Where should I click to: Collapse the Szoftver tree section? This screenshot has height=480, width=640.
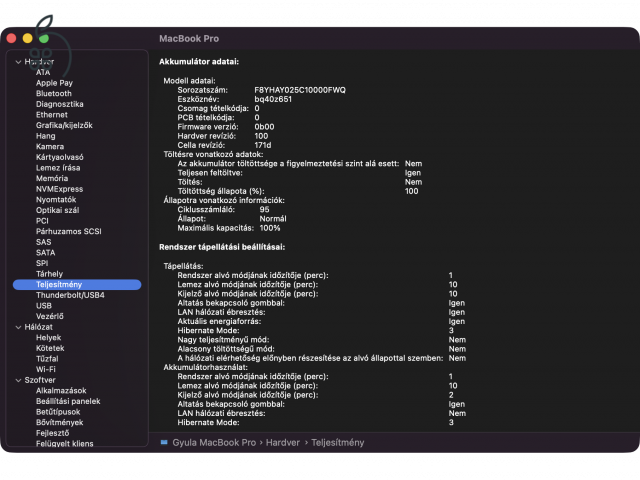click(18, 380)
